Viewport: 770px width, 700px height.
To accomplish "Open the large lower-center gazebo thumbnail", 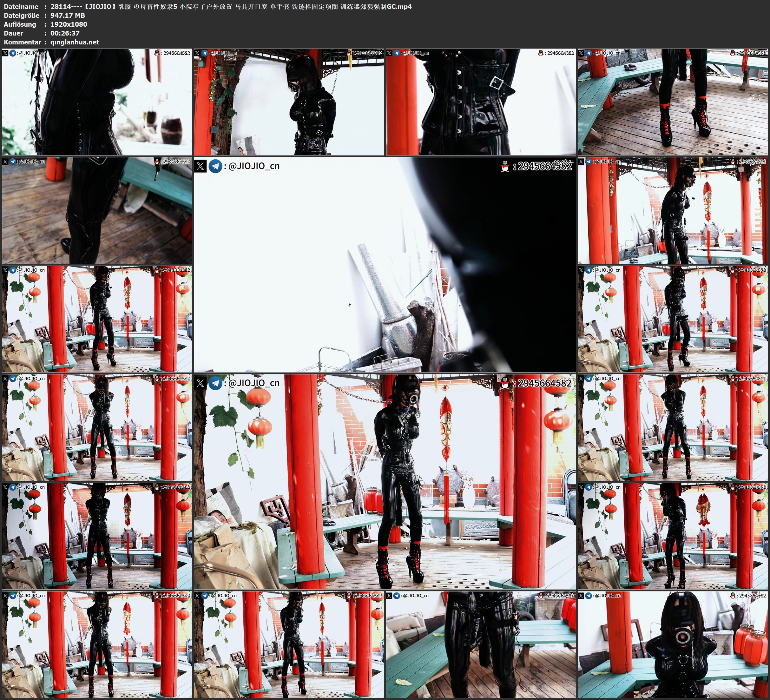I will (385, 481).
